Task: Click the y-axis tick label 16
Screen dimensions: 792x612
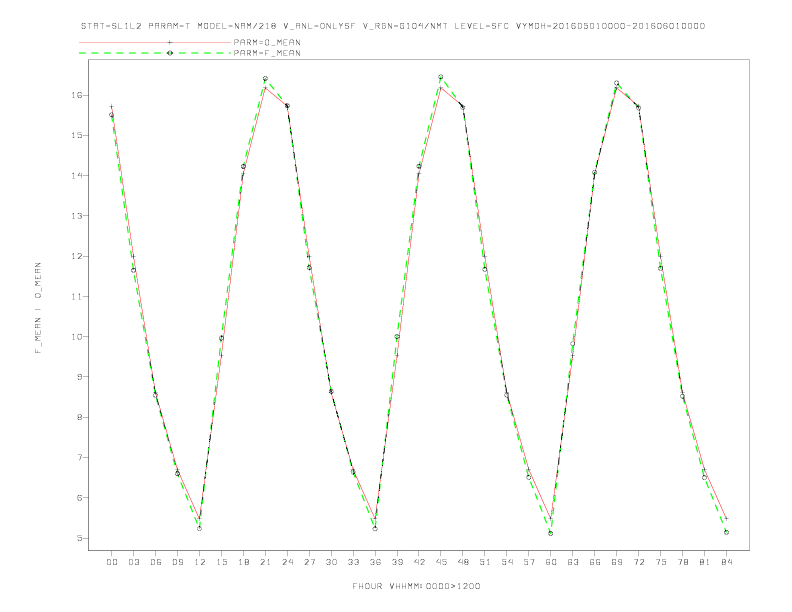Action: (x=77, y=95)
